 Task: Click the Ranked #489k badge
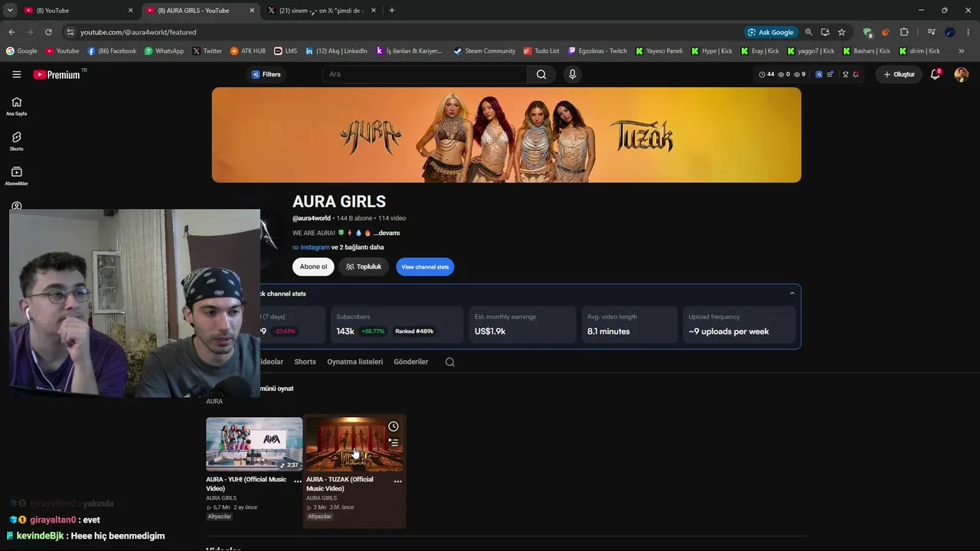tap(414, 331)
